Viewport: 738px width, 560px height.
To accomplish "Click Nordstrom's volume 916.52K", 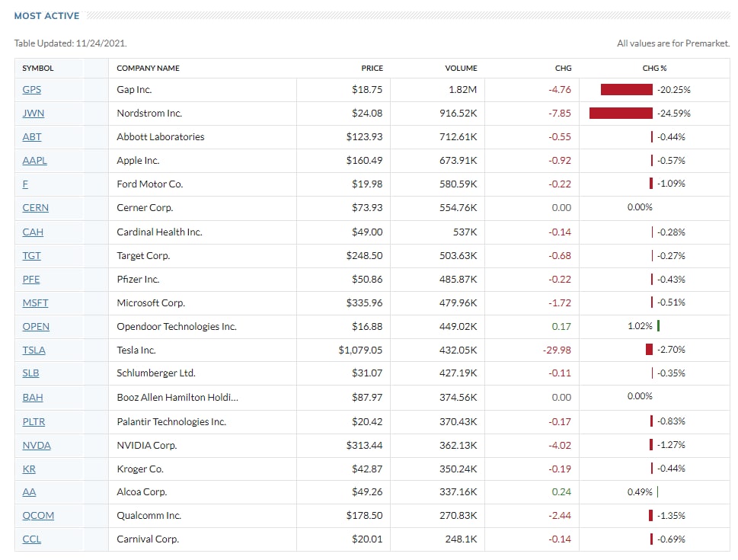I will (x=458, y=113).
